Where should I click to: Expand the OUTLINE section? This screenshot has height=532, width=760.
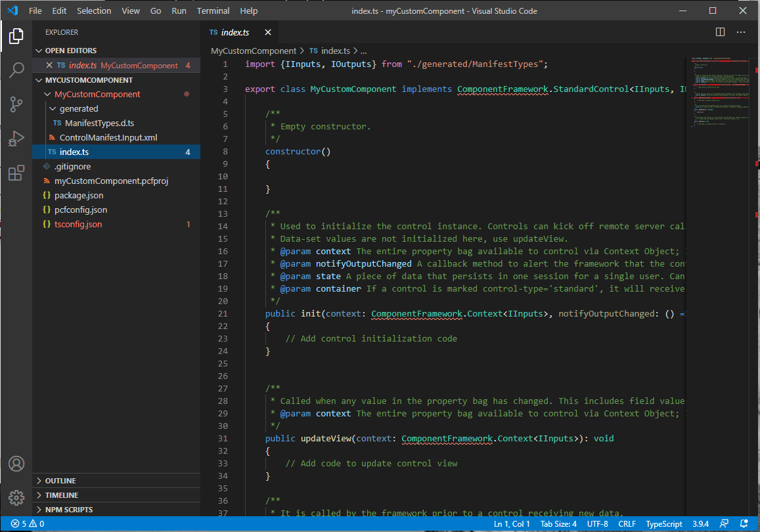60,481
